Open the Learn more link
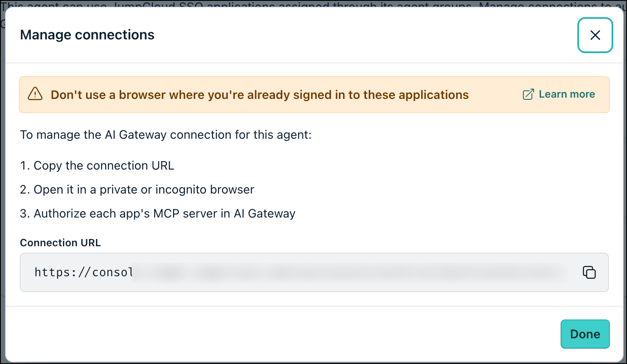627x364 pixels. [x=567, y=94]
